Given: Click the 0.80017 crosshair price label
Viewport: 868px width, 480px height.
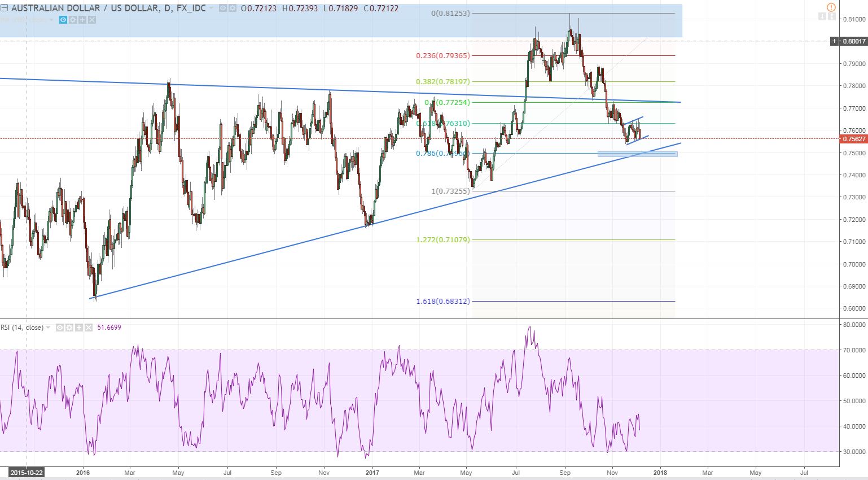Looking at the screenshot, I should (x=853, y=41).
